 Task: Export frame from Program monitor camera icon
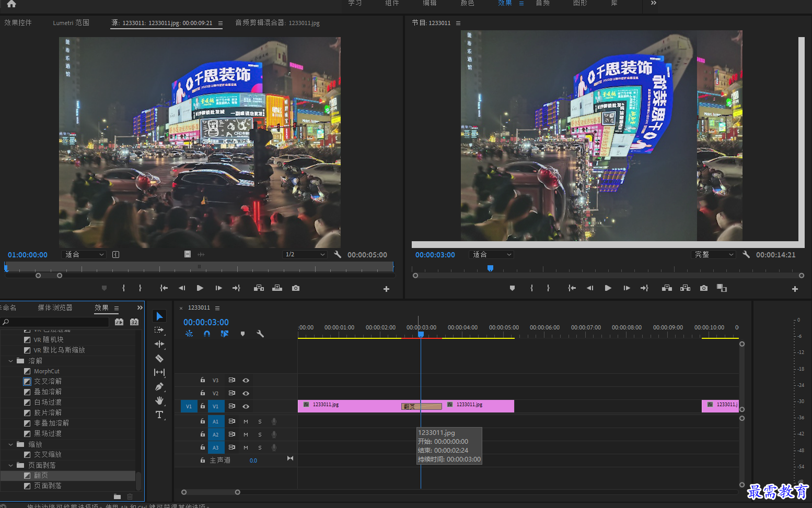pos(704,288)
